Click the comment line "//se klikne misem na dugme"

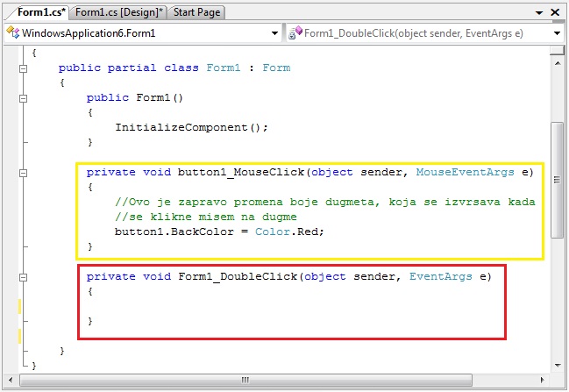[206, 217]
